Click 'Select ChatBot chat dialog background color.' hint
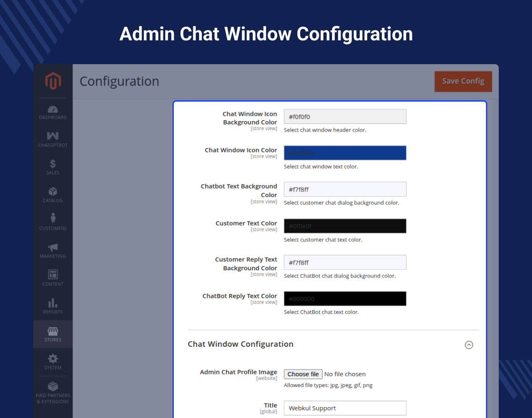The height and width of the screenshot is (418, 532). click(340, 276)
